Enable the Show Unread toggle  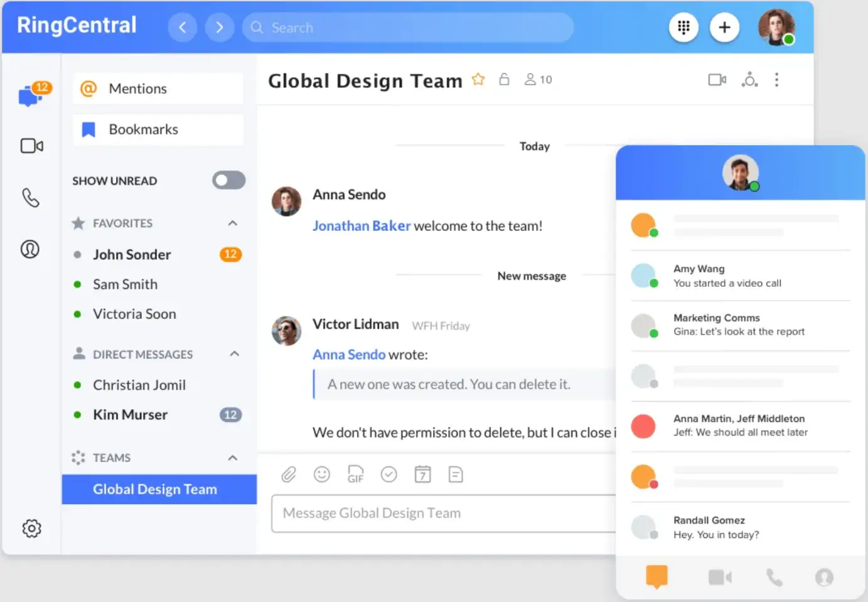tap(228, 180)
